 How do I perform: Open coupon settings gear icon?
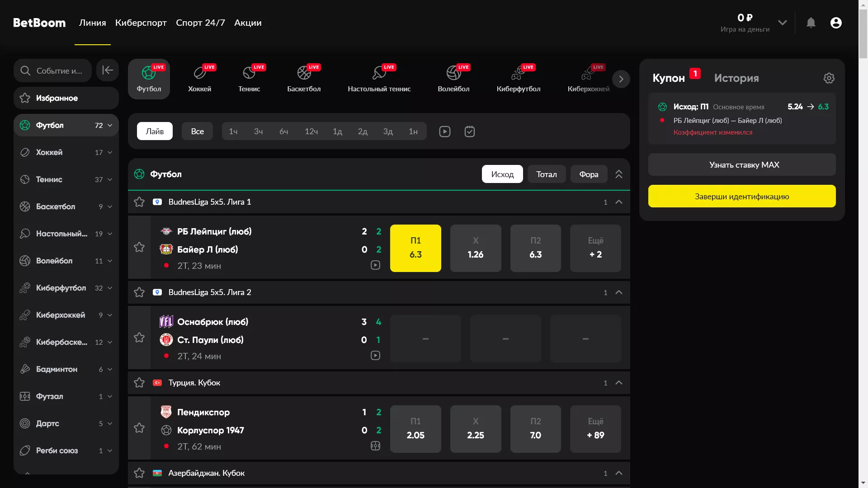tap(829, 78)
